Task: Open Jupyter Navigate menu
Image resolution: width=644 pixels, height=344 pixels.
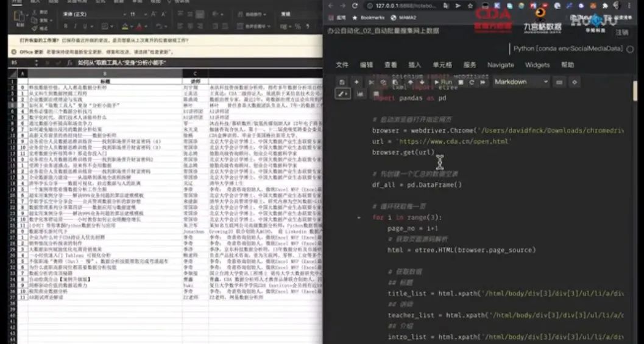Action: [501, 65]
